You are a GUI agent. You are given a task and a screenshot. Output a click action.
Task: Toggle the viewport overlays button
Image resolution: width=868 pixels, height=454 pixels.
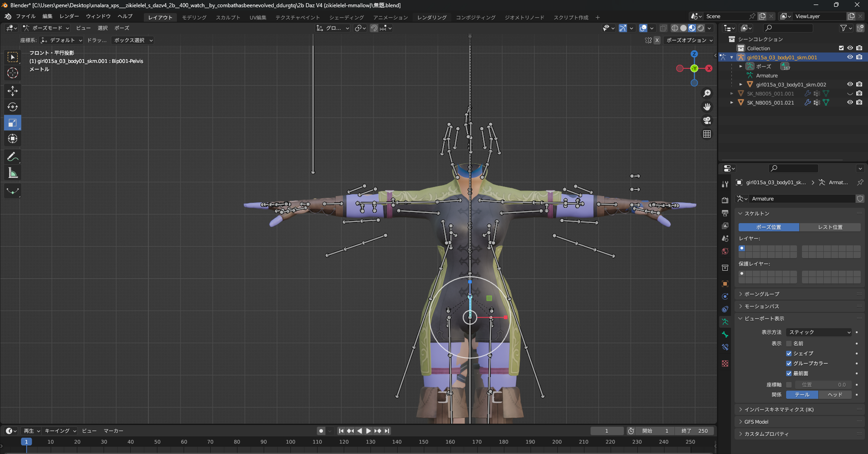coord(643,28)
